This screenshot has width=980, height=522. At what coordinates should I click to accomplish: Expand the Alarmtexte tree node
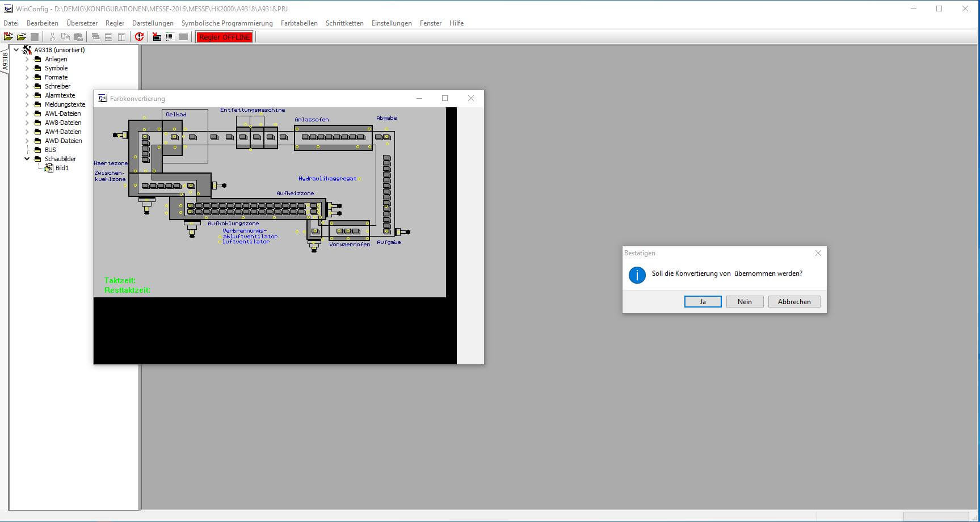(27, 95)
